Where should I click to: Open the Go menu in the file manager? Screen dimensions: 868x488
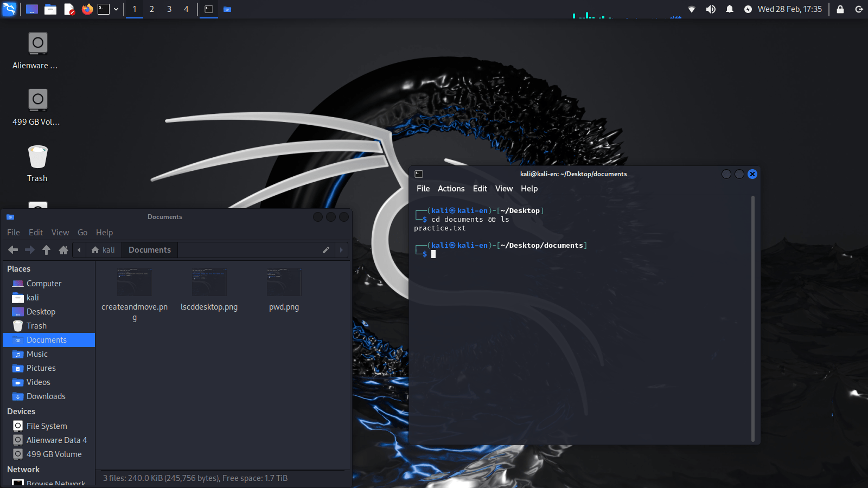82,233
